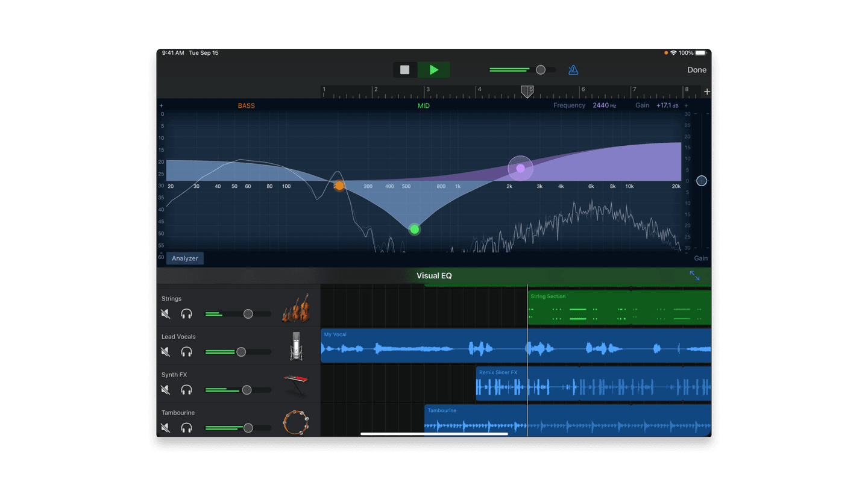Image resolution: width=868 pixels, height=488 pixels.
Task: Mute the Strings track
Action: [166, 314]
